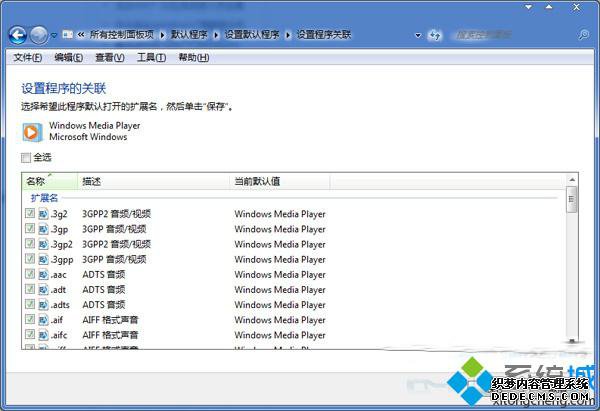Select 'ADTS 音频' description in .aac row

coord(104,274)
